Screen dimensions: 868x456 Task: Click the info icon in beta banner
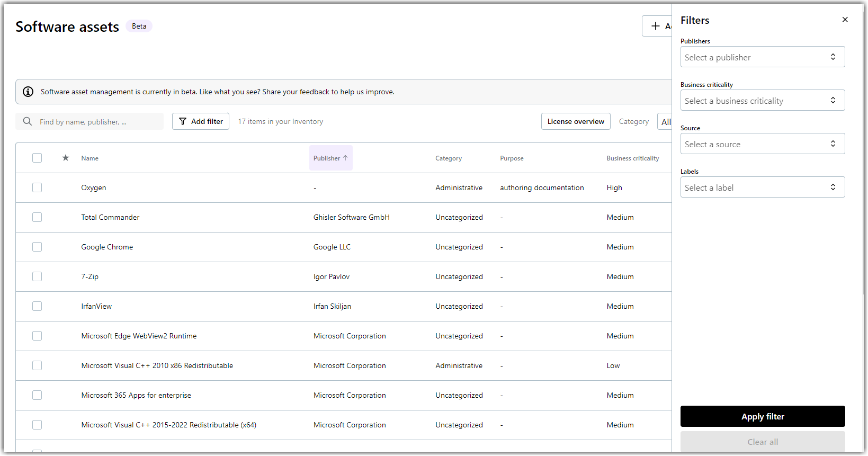(x=28, y=92)
